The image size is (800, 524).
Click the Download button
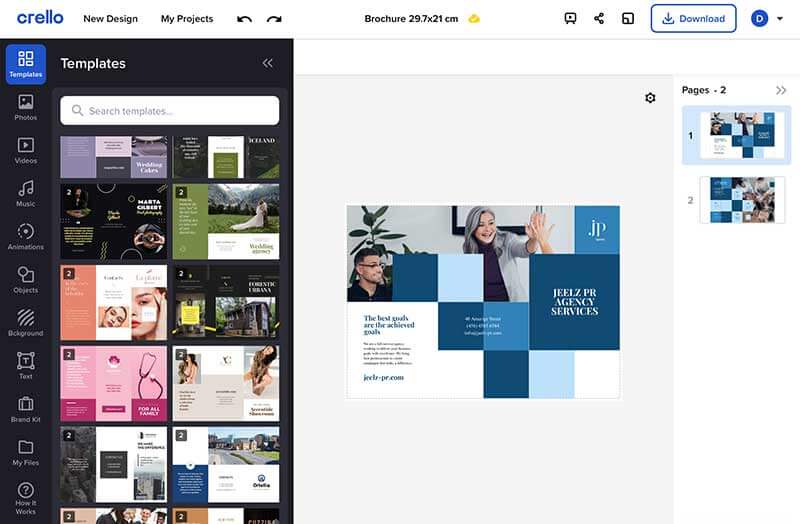693,19
